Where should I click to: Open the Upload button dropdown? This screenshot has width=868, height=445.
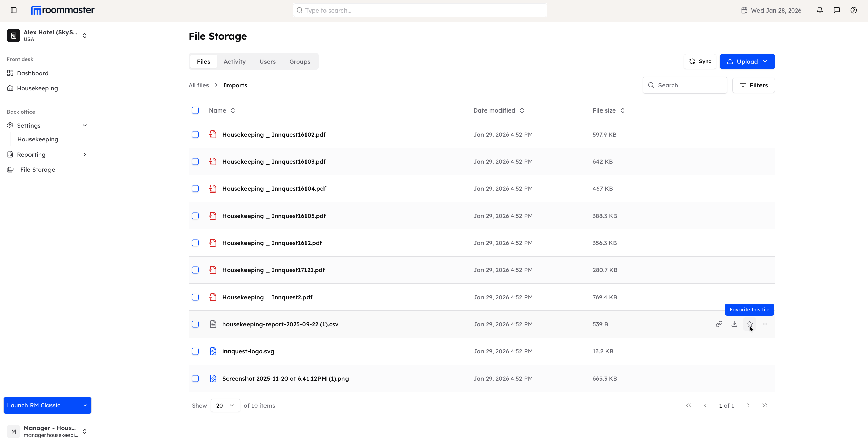coord(765,61)
